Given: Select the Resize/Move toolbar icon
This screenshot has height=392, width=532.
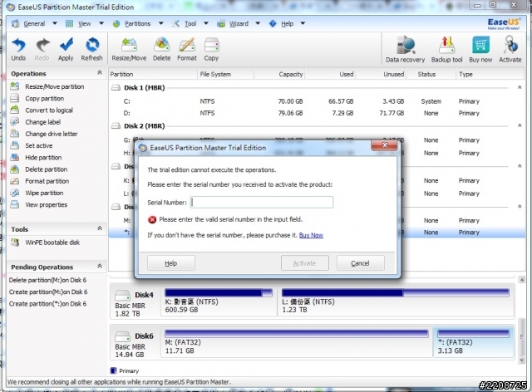Looking at the screenshot, I should click(x=129, y=50).
